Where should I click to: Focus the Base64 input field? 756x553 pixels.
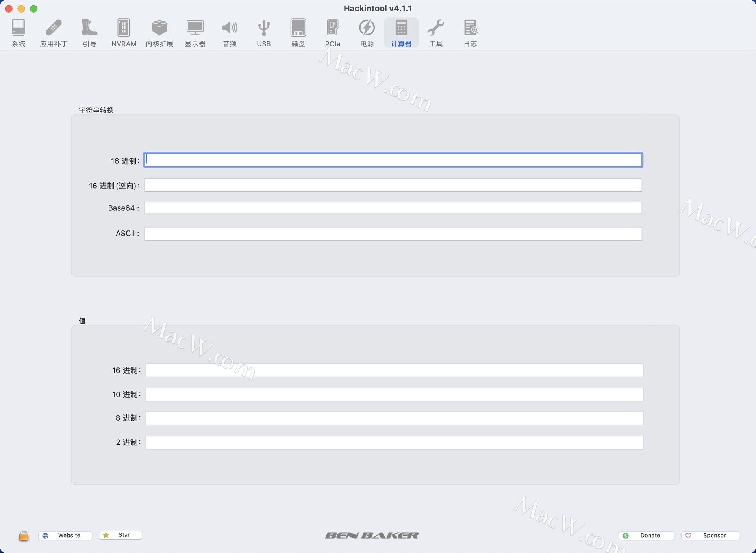393,208
